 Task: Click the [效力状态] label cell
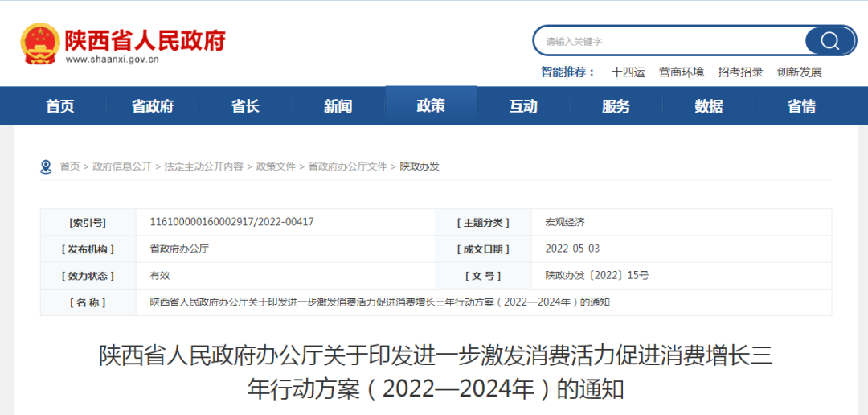(88, 275)
